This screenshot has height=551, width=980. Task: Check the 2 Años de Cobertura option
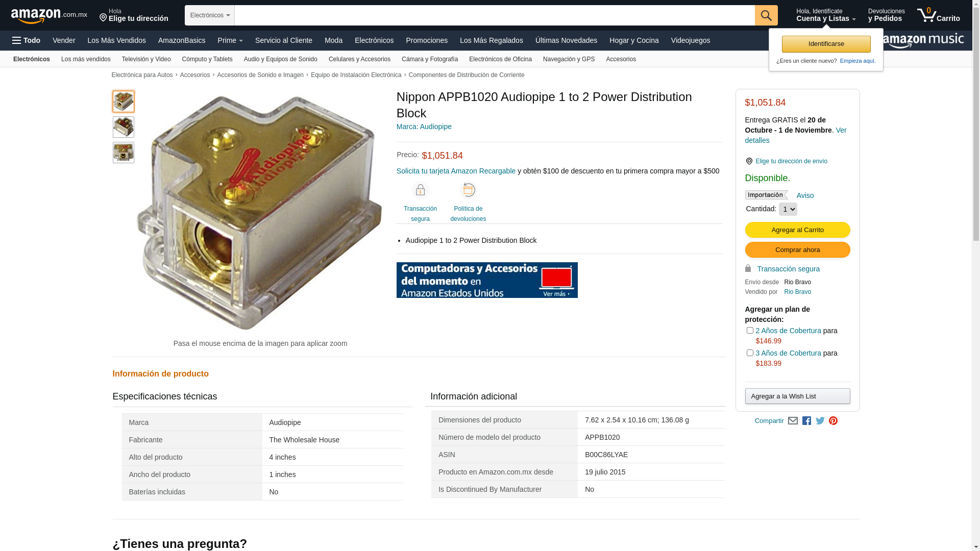(750, 331)
